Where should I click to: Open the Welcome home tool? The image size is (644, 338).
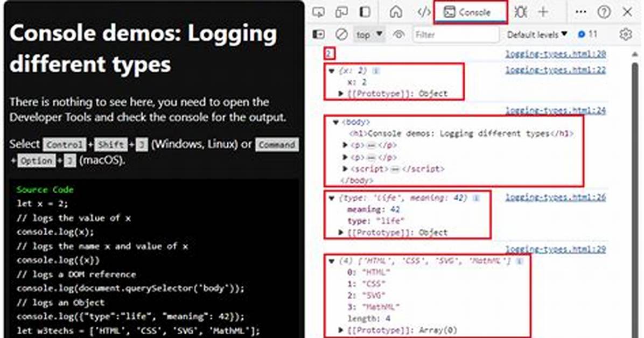tap(396, 12)
